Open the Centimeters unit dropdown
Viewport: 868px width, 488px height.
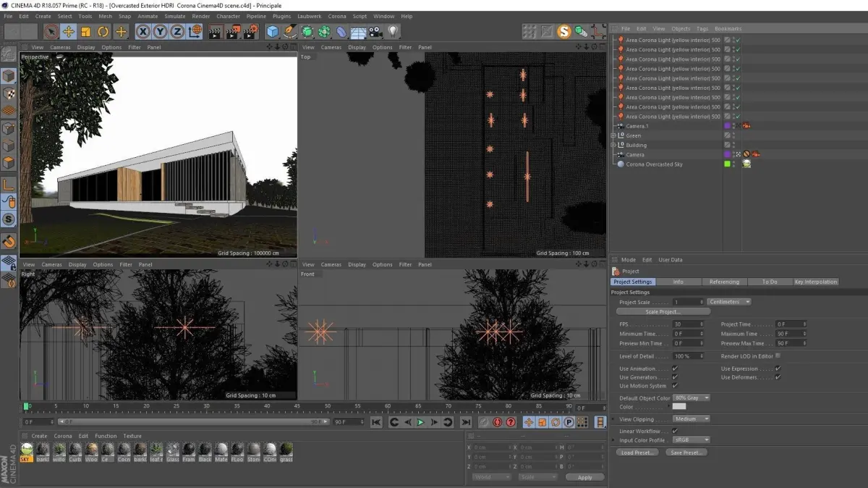[729, 302]
